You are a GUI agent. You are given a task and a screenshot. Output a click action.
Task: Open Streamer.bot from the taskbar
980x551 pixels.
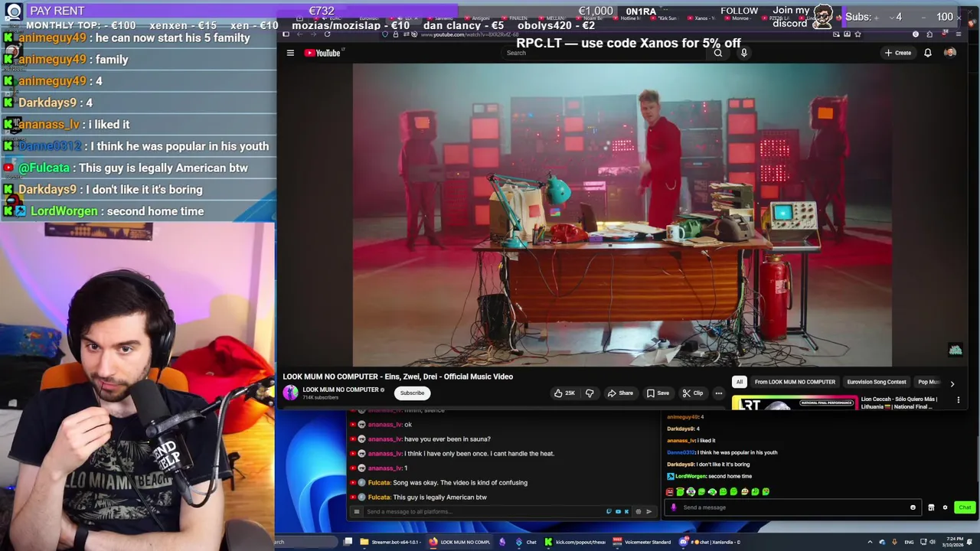[390, 542]
